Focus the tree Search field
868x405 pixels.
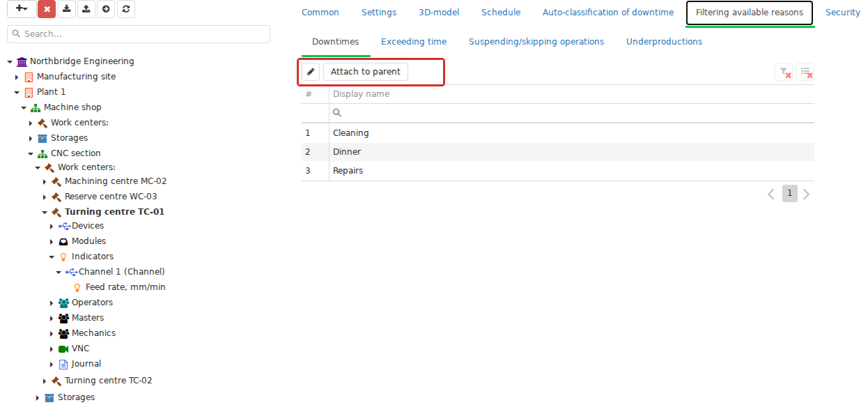point(139,34)
